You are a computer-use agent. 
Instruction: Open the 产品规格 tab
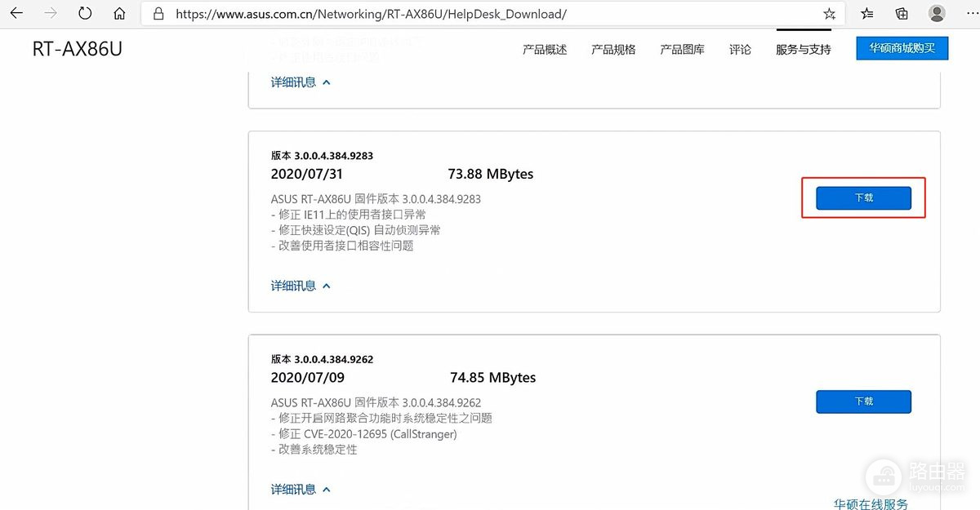click(613, 50)
